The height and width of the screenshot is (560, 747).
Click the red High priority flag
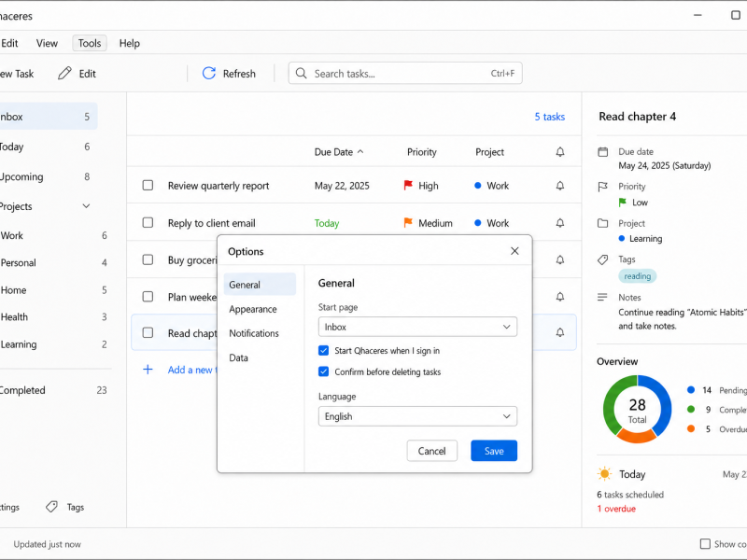[408, 185]
